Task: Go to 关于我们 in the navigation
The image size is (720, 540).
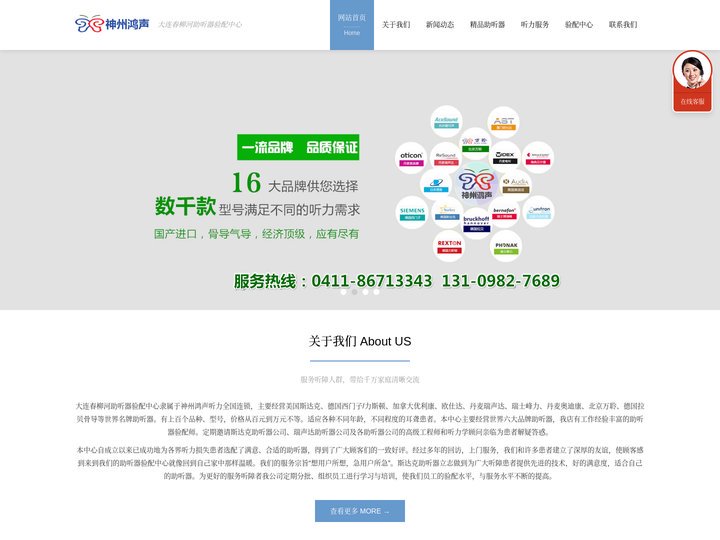Action: pos(396,25)
